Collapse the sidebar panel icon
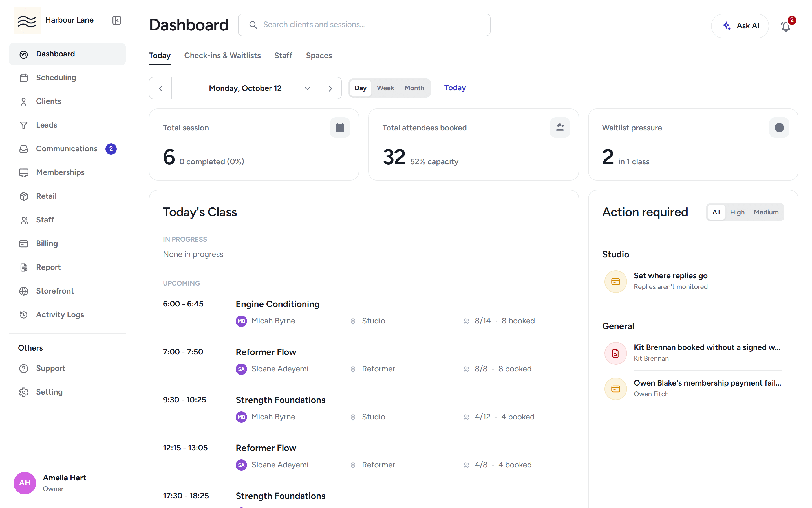The image size is (812, 508). [116, 21]
